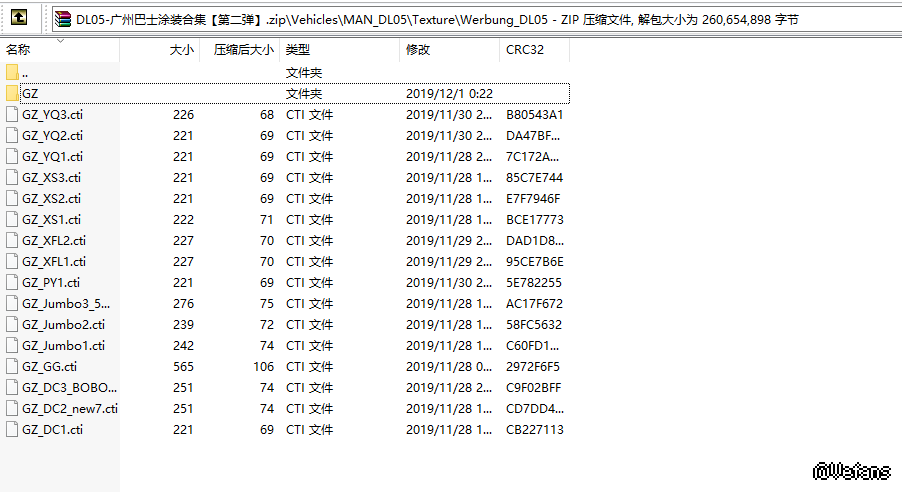The height and width of the screenshot is (492, 902).
Task: Click the archive path address field
Action: click(x=477, y=20)
